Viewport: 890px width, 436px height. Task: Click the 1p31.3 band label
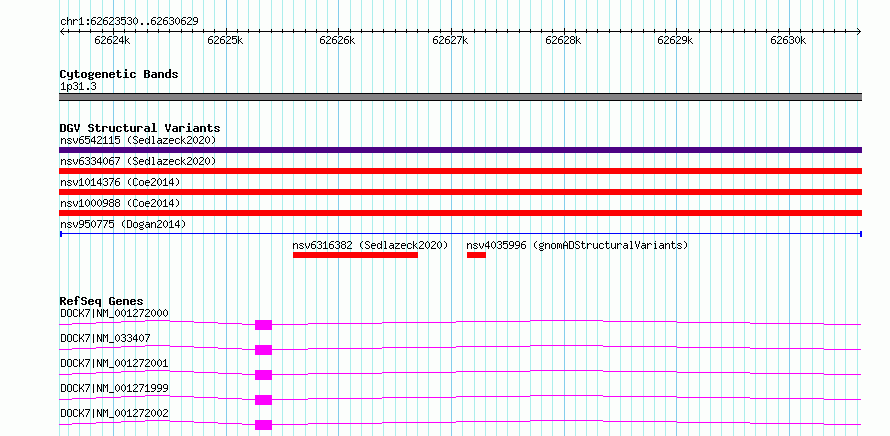(x=78, y=87)
